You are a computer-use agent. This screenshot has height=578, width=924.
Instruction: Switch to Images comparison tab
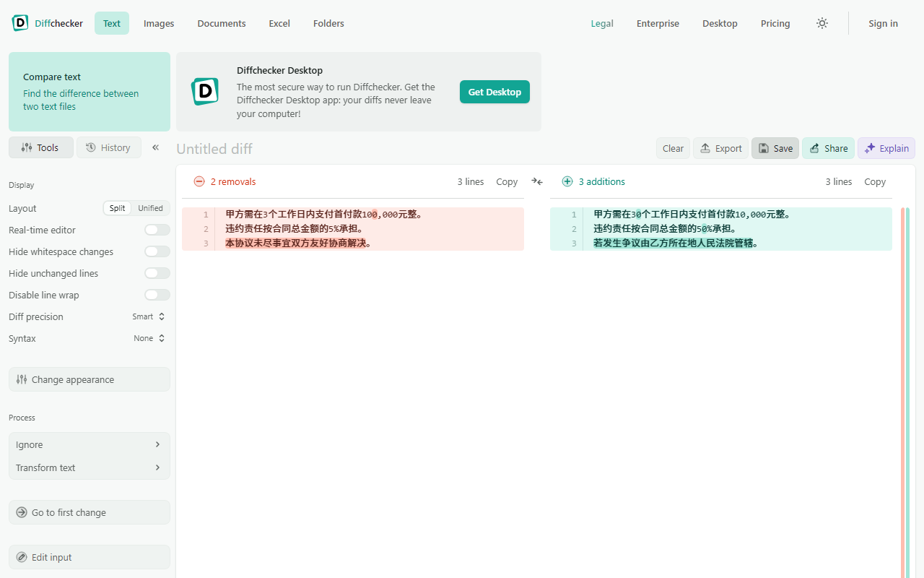[159, 23]
